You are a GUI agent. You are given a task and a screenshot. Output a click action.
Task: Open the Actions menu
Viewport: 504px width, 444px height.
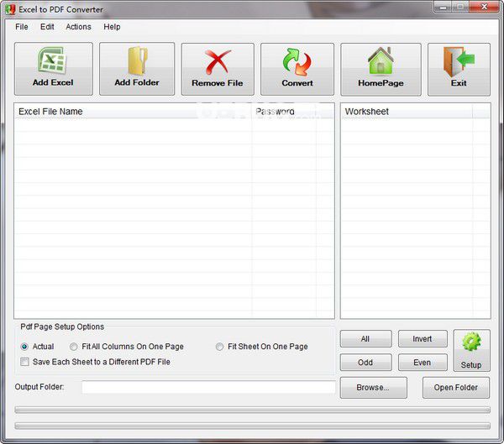[78, 27]
